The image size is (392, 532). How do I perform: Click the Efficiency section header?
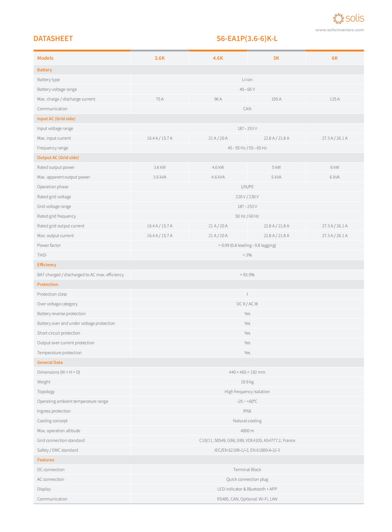coord(47,265)
